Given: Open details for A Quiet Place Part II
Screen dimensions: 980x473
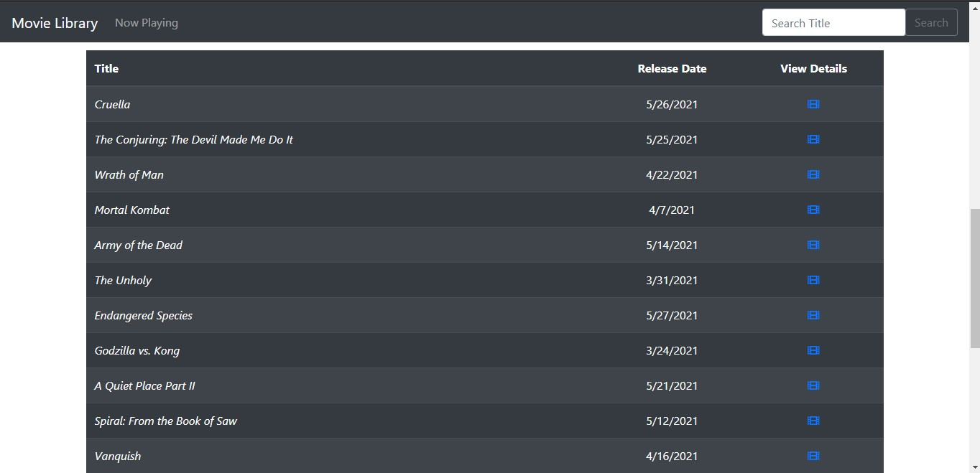Looking at the screenshot, I should pos(813,385).
